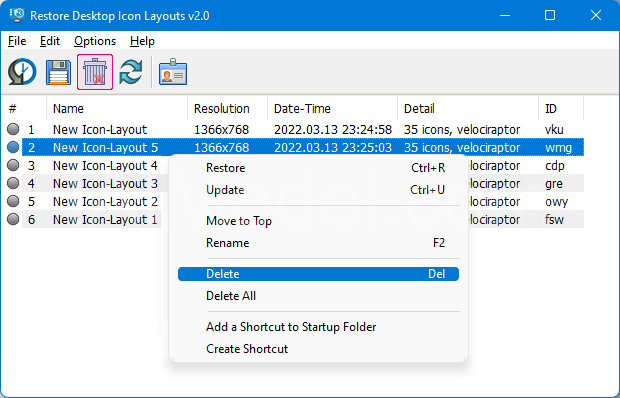Click the Update refresh arrows icon
This screenshot has height=398, width=620.
point(131,72)
